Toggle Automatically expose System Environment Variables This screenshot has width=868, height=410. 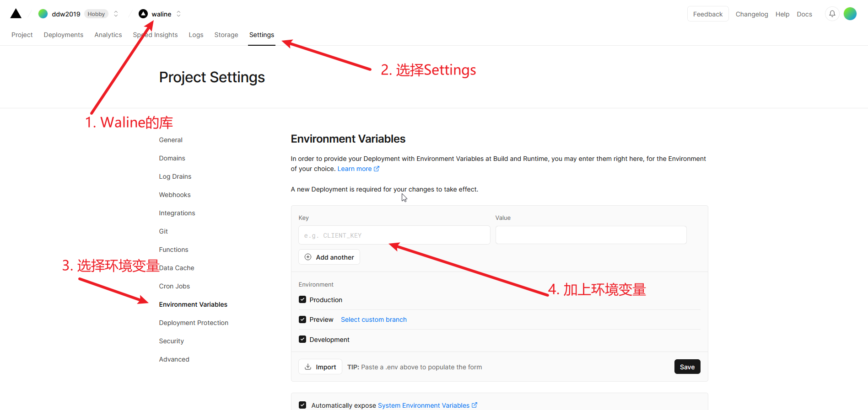tap(302, 405)
